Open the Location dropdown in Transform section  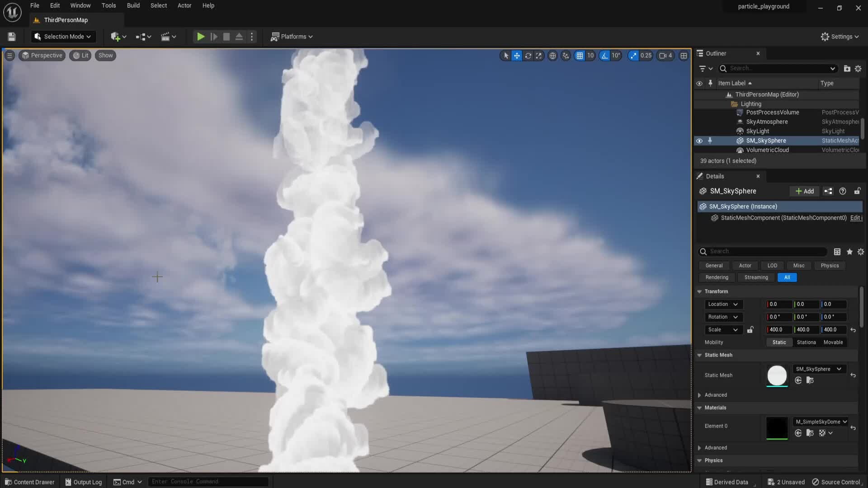tap(722, 304)
